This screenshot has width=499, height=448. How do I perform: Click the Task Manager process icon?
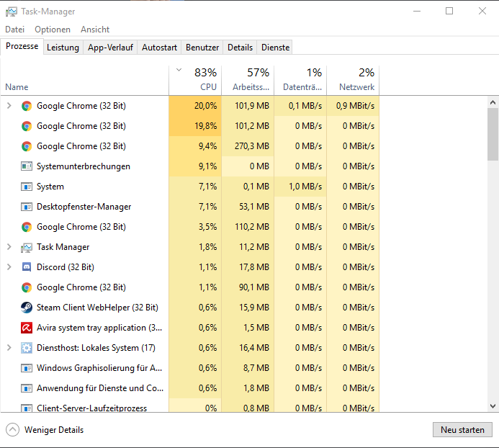click(x=27, y=247)
